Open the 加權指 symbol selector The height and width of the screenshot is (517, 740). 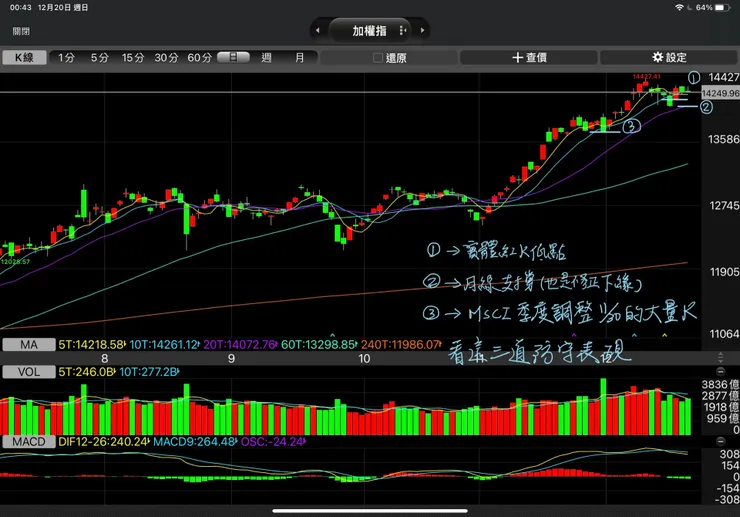click(x=370, y=31)
